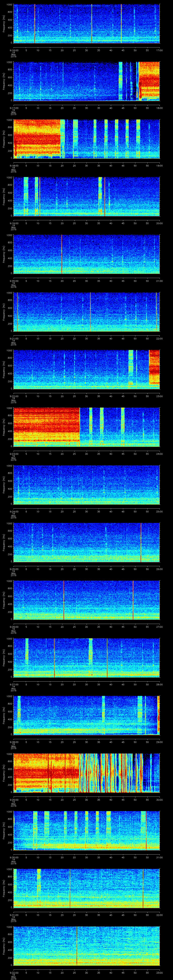The height and width of the screenshot is (980, 173).
Task: Click the 24:00 end time label
Action: click(x=159, y=454)
